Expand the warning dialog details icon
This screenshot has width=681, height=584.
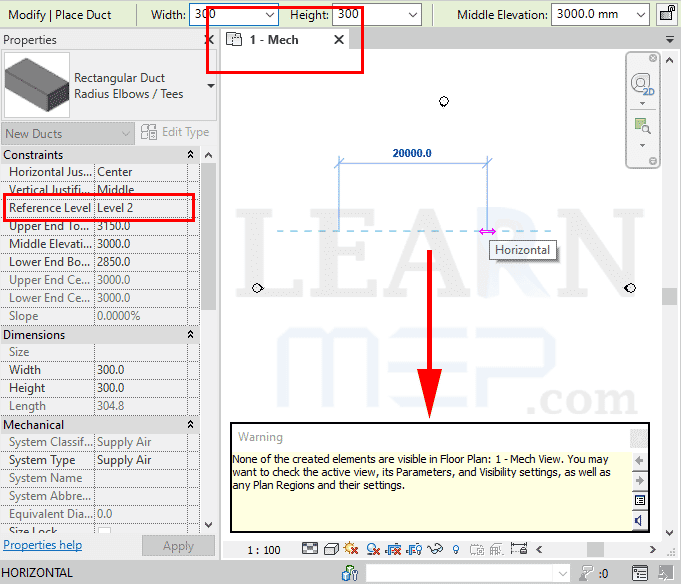point(639,500)
